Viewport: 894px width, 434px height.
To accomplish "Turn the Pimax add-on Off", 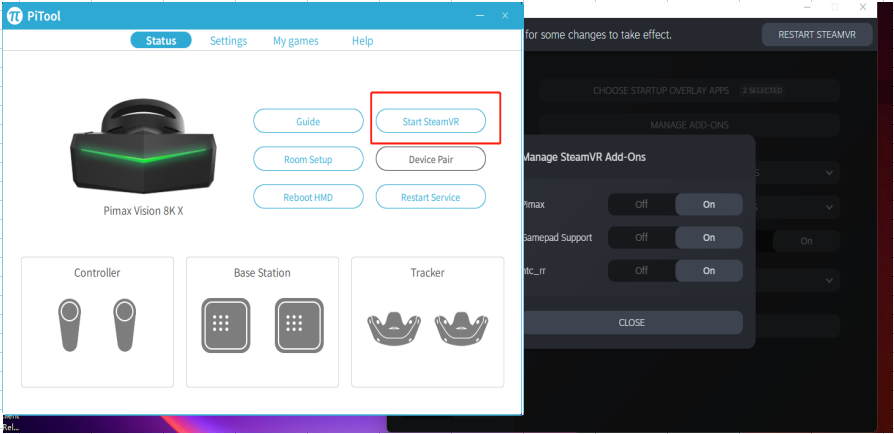I will tap(642, 204).
